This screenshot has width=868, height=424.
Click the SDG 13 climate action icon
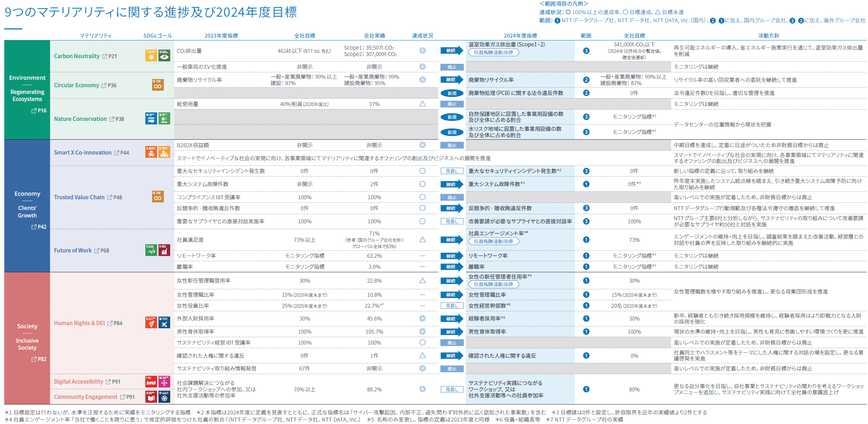click(164, 56)
